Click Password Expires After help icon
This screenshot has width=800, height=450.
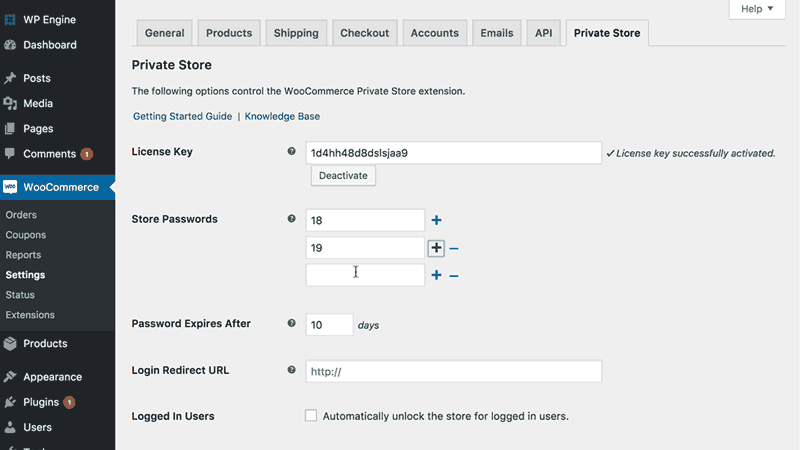coord(291,323)
